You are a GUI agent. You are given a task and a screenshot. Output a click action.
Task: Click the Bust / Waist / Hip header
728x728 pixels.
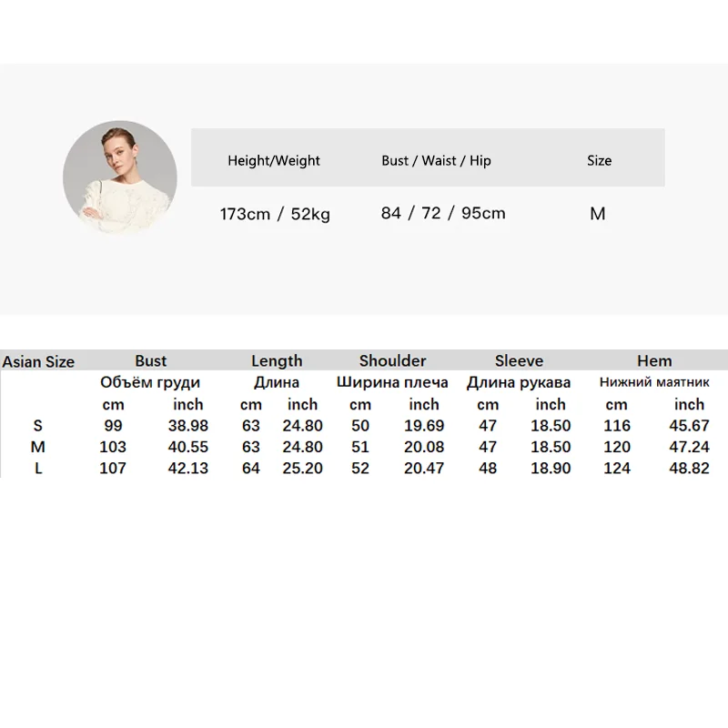(x=436, y=161)
